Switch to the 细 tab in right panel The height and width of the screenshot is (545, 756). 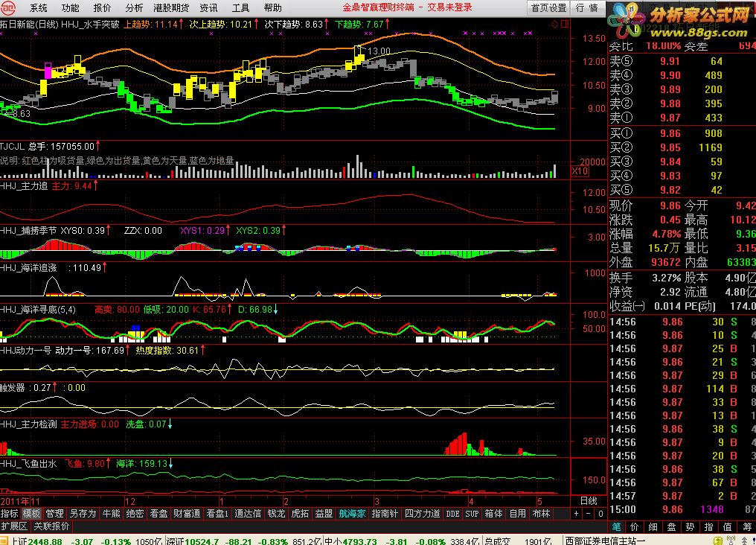653,526
